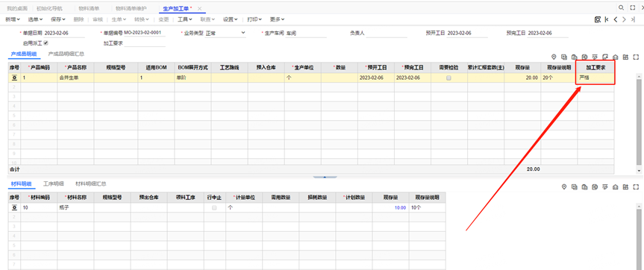This screenshot has height=270, width=644.
Task: Switch to the 初始化导航 tab
Action: (49, 9)
